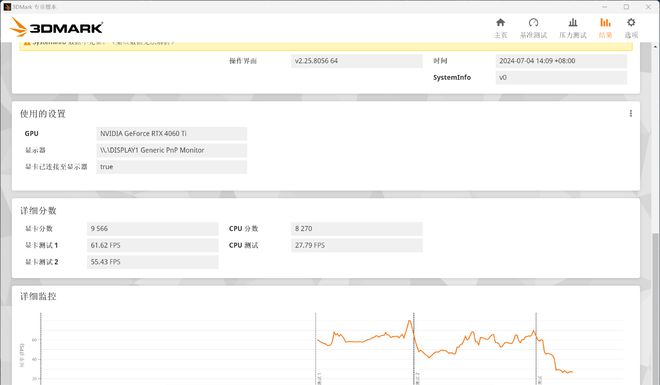Select the DISPLAY1 Generic PnP Monitor field

(171, 150)
